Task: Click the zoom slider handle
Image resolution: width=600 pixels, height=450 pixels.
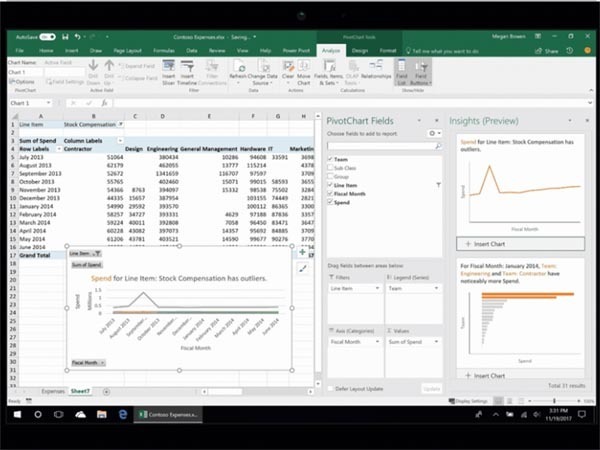Action: 554,401
